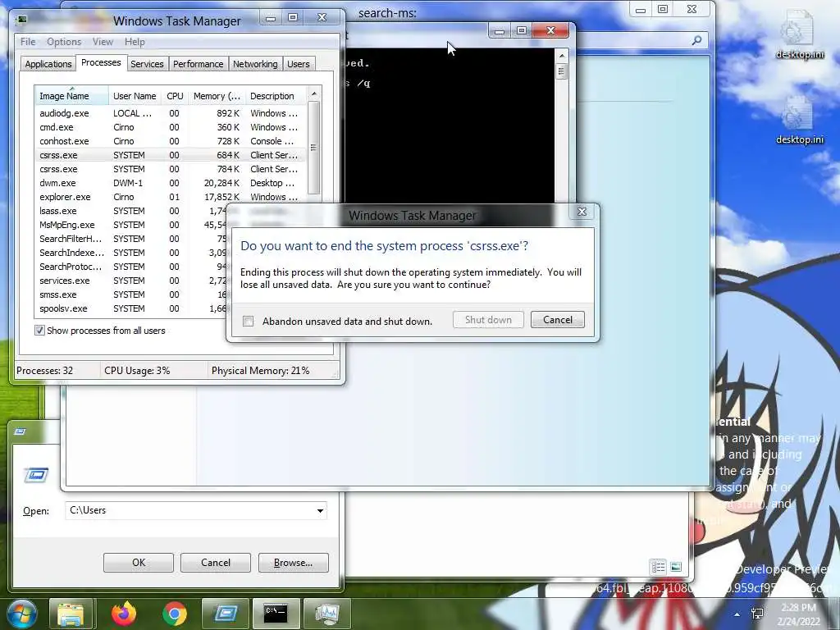The width and height of the screenshot is (840, 630).
Task: Switch to the Run dialog taskbar icon
Action: [225, 614]
